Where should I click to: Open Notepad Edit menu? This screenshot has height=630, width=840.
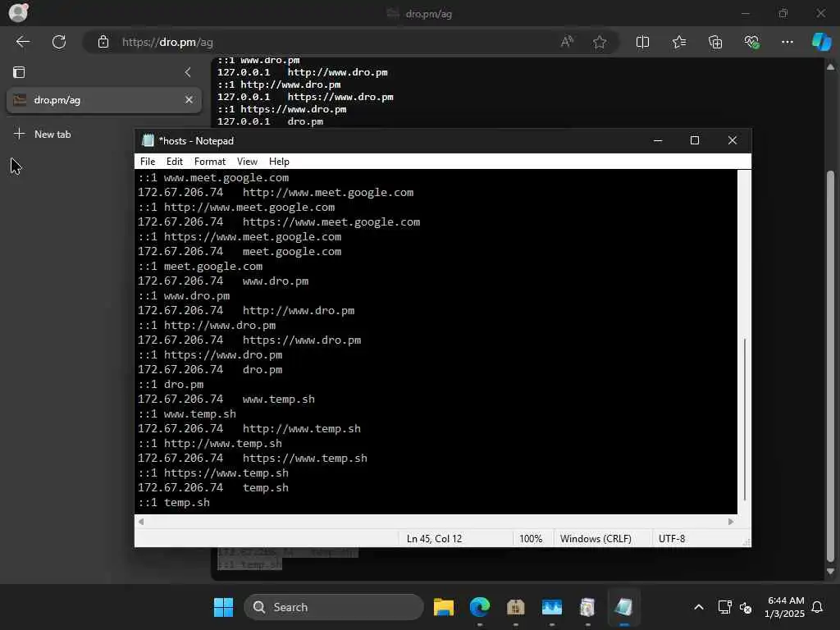click(x=174, y=162)
